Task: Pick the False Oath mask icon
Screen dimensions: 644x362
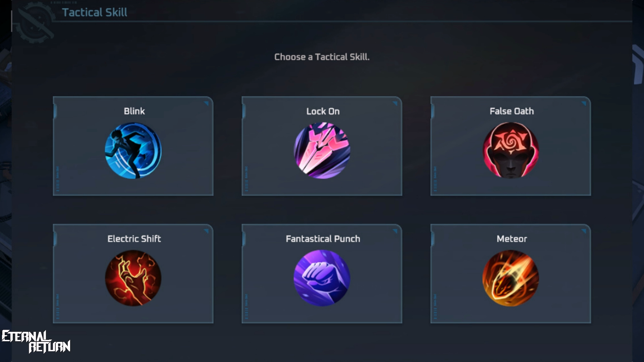Action: coord(511,150)
